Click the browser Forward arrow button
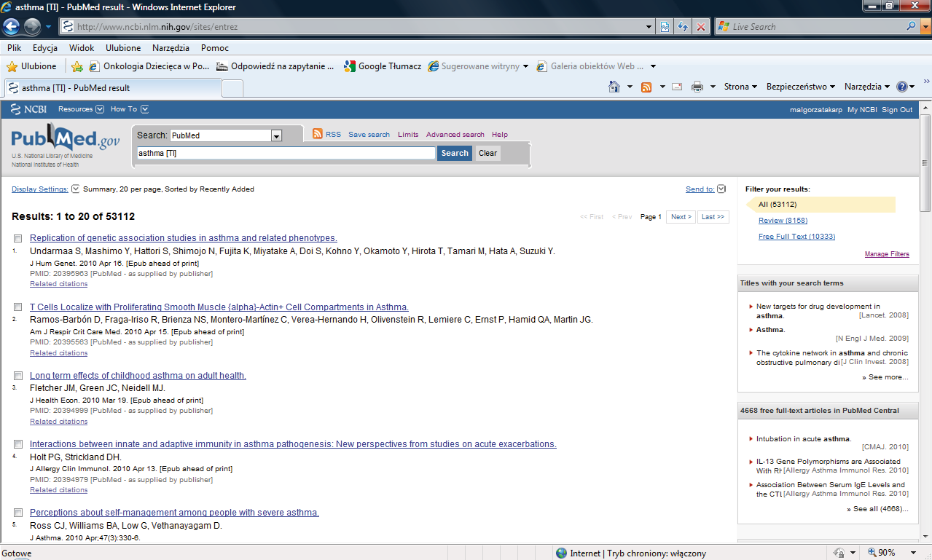932x560 pixels. pyautogui.click(x=32, y=27)
